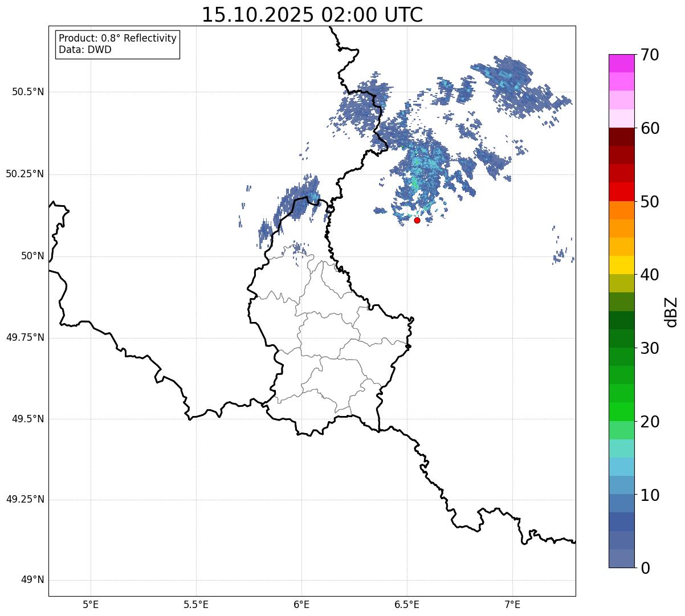Click the "7°E" longitude label

pyautogui.click(x=513, y=605)
